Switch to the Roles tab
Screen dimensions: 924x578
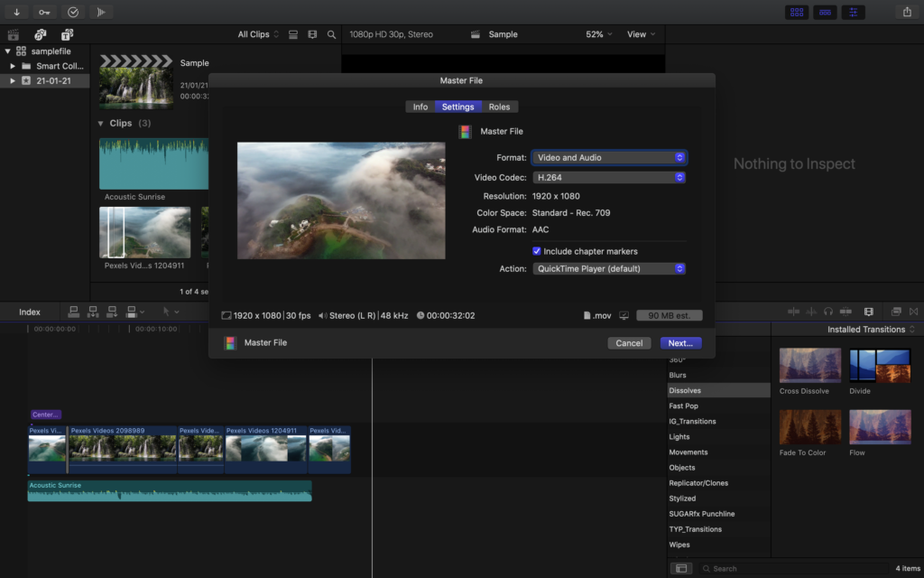tap(499, 107)
